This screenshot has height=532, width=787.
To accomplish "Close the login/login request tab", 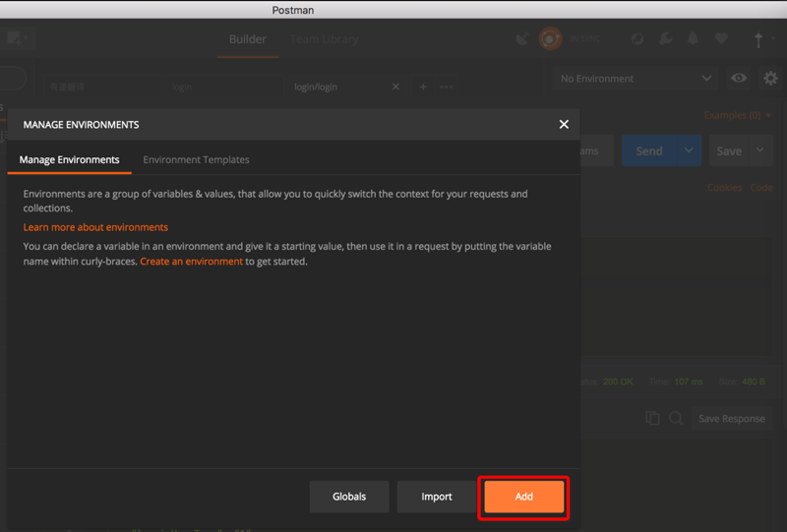I will [x=395, y=87].
